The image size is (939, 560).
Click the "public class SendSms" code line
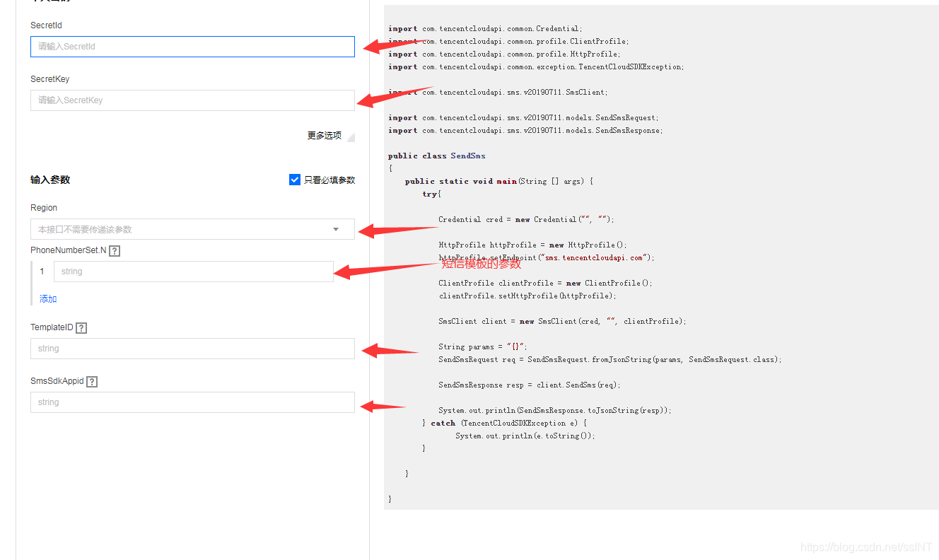pos(437,156)
